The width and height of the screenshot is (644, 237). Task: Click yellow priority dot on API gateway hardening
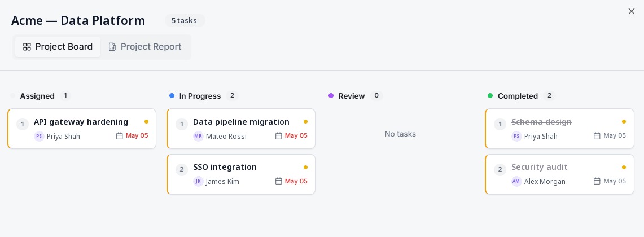pyautogui.click(x=147, y=121)
